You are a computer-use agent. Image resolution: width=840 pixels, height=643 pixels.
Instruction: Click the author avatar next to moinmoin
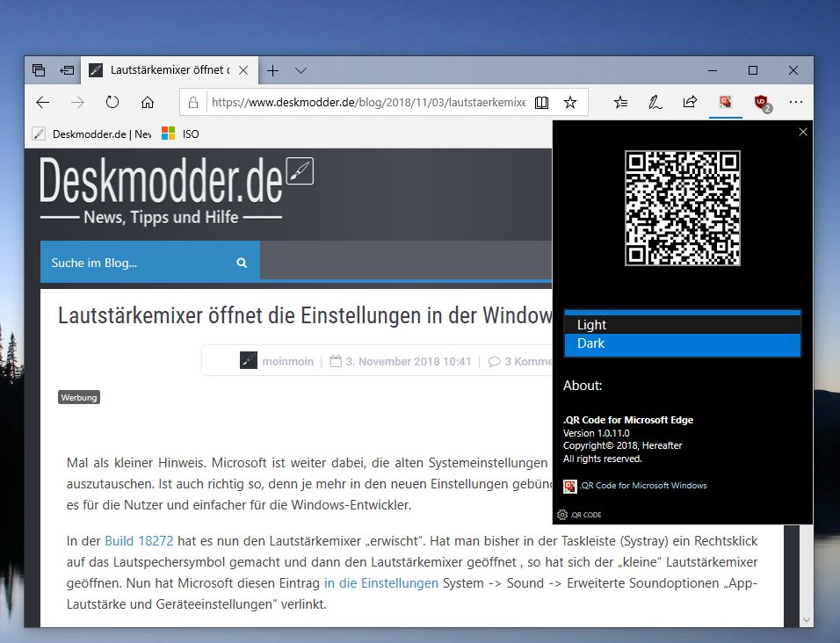tap(249, 360)
